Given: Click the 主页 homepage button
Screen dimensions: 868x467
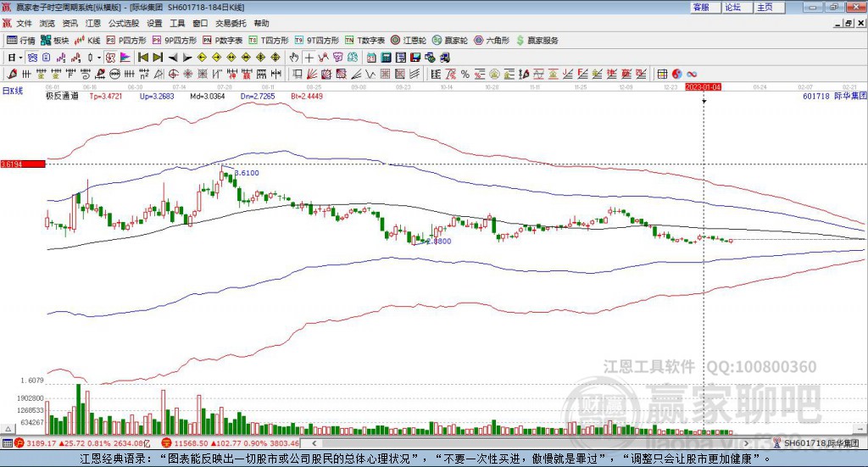Looking at the screenshot, I should tap(770, 7).
